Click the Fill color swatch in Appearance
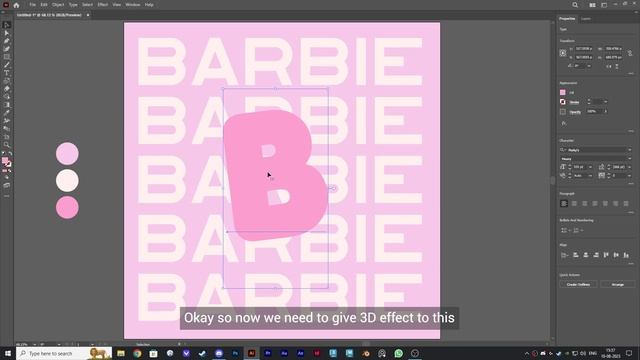 (x=563, y=93)
